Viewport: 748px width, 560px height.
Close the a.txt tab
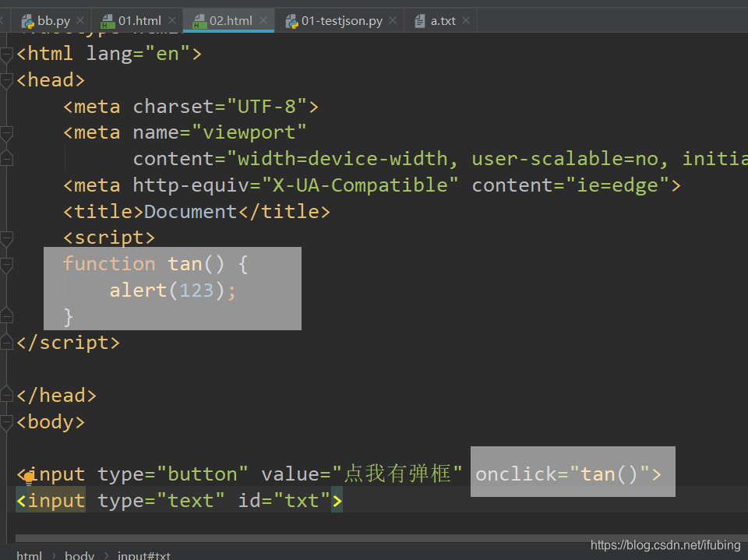coord(466,20)
